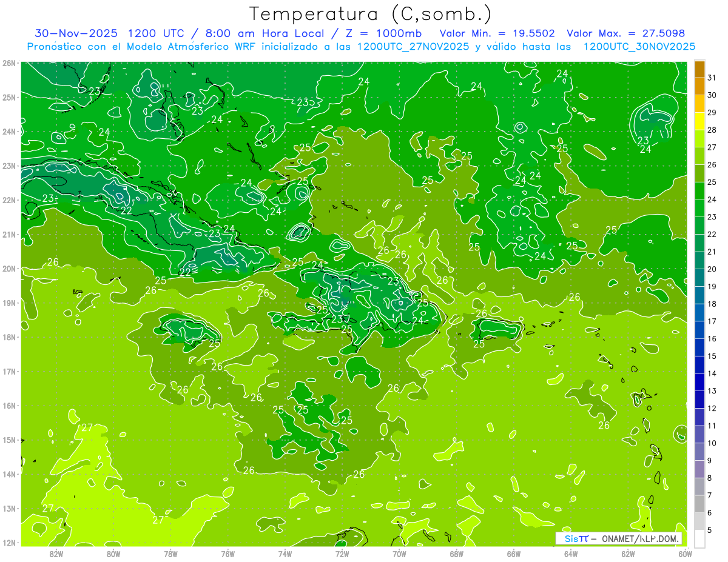Click the "19N" latitude axis label
728x562 pixels.
click(9, 303)
